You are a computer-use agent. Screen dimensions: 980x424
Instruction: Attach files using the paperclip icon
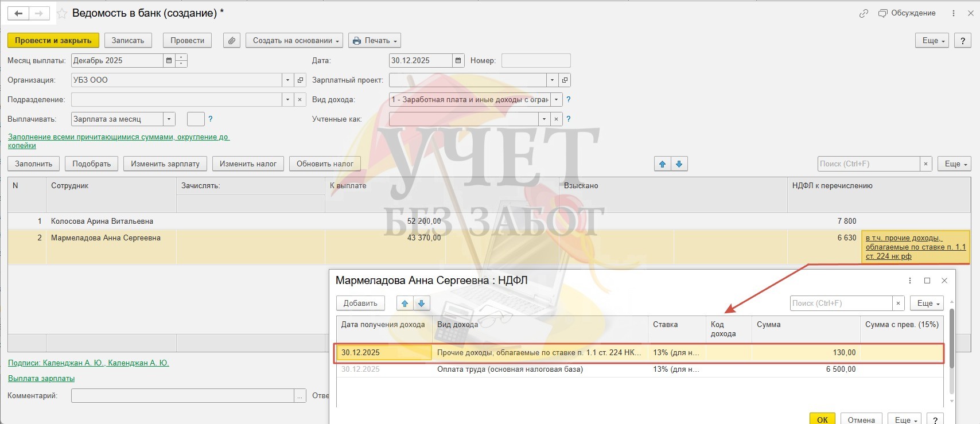(x=231, y=41)
